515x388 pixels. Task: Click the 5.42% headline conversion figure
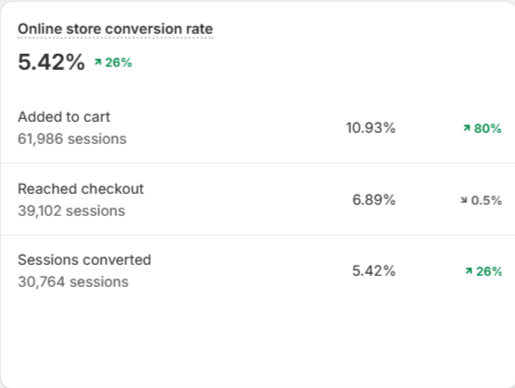[52, 62]
